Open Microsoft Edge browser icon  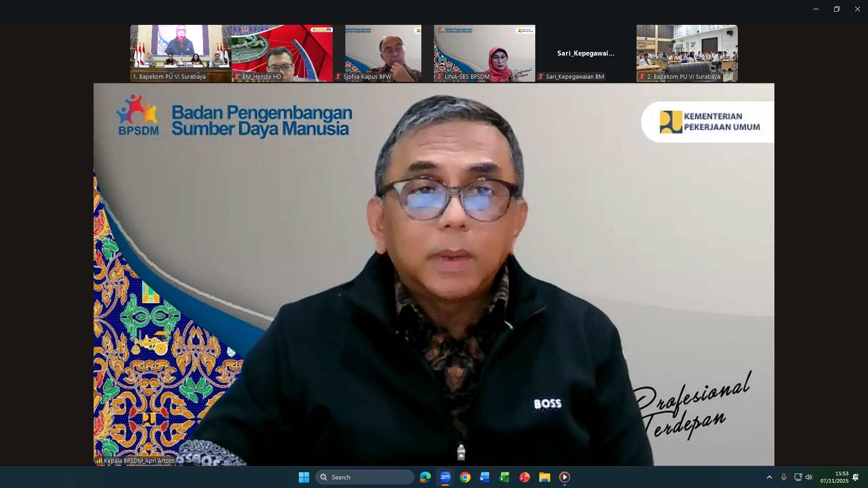425,477
